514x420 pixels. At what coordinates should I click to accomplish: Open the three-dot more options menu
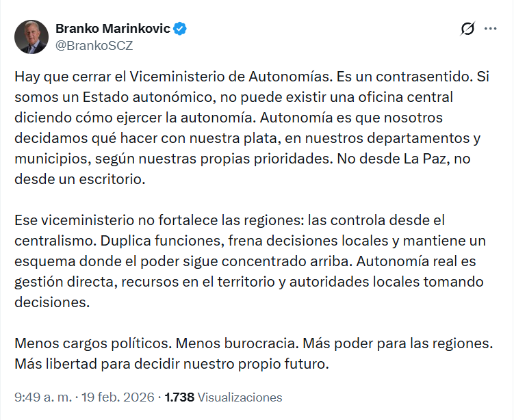491,29
